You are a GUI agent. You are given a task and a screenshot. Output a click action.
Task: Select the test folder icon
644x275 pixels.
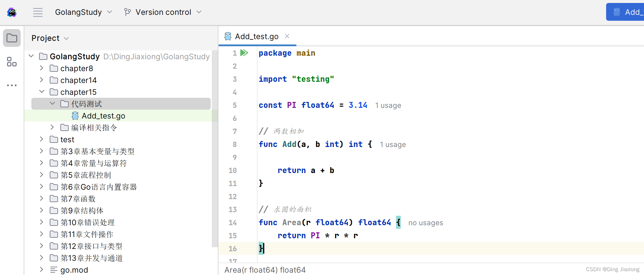(54, 139)
